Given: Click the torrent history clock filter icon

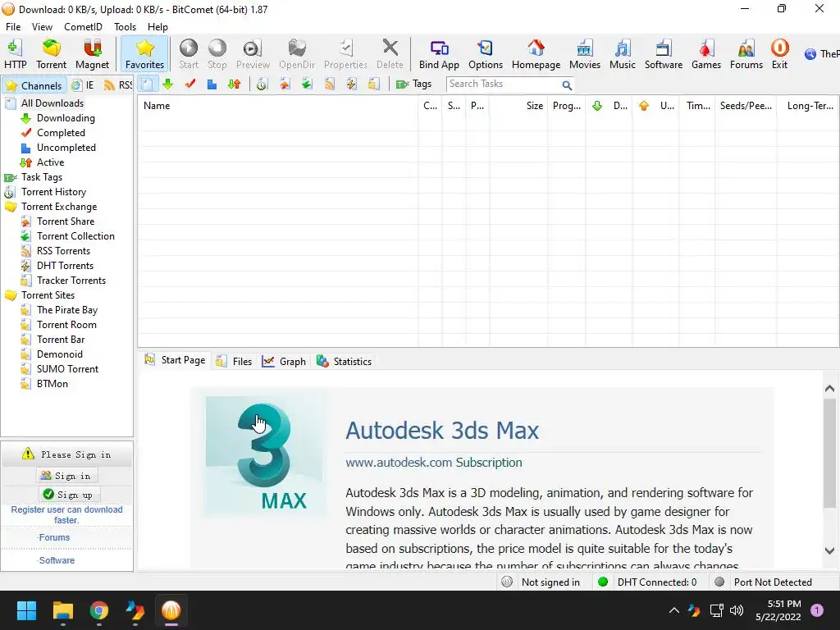Looking at the screenshot, I should [x=262, y=84].
